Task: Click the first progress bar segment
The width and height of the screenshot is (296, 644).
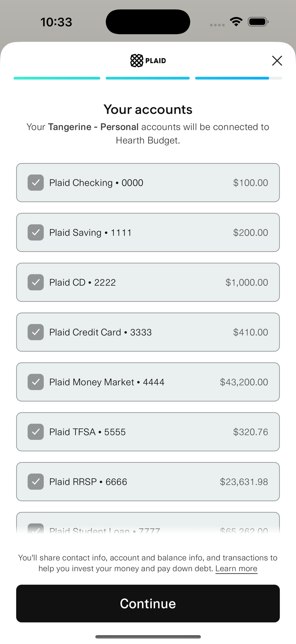Action: point(57,78)
